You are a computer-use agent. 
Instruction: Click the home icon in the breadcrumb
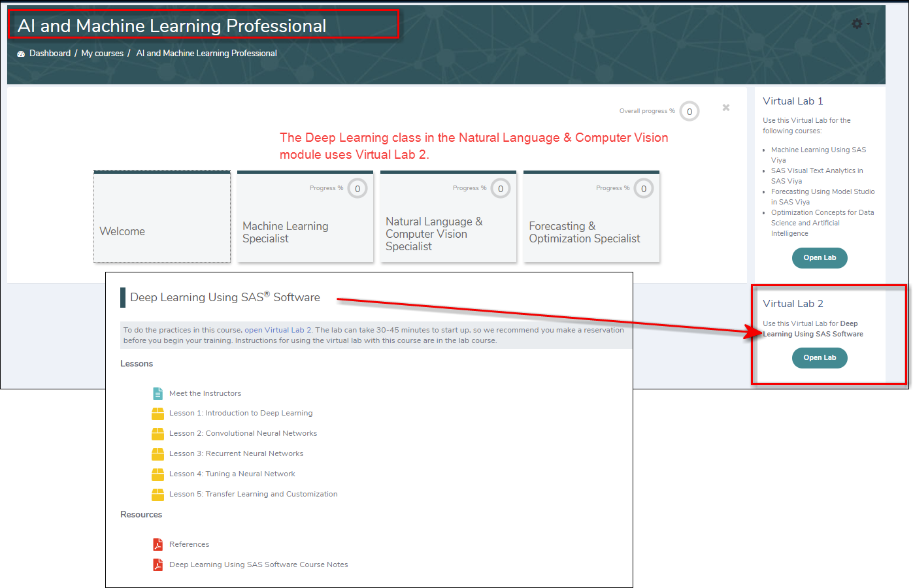pyautogui.click(x=20, y=54)
